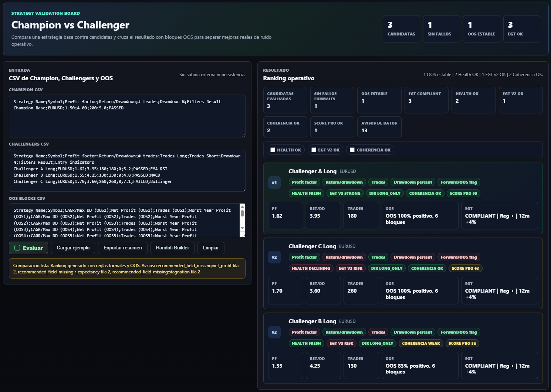
Task: Select the #2 rank badge of Challenger C
Action: pyautogui.click(x=274, y=258)
